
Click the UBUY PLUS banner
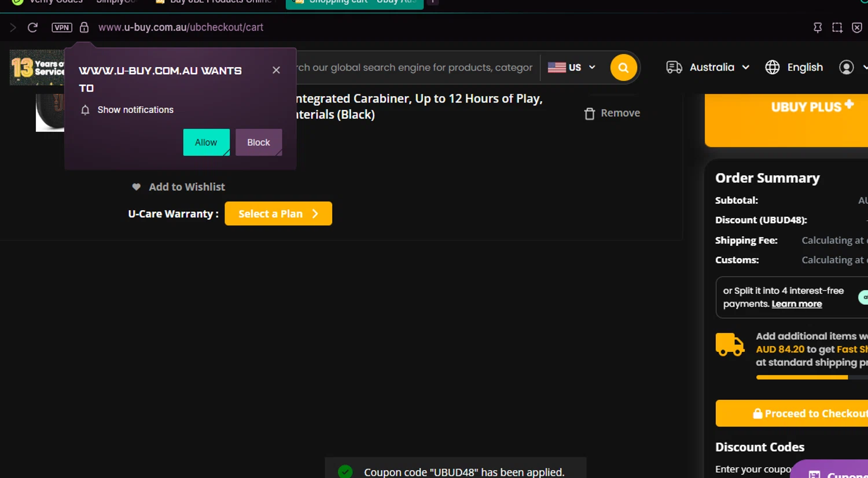point(786,120)
